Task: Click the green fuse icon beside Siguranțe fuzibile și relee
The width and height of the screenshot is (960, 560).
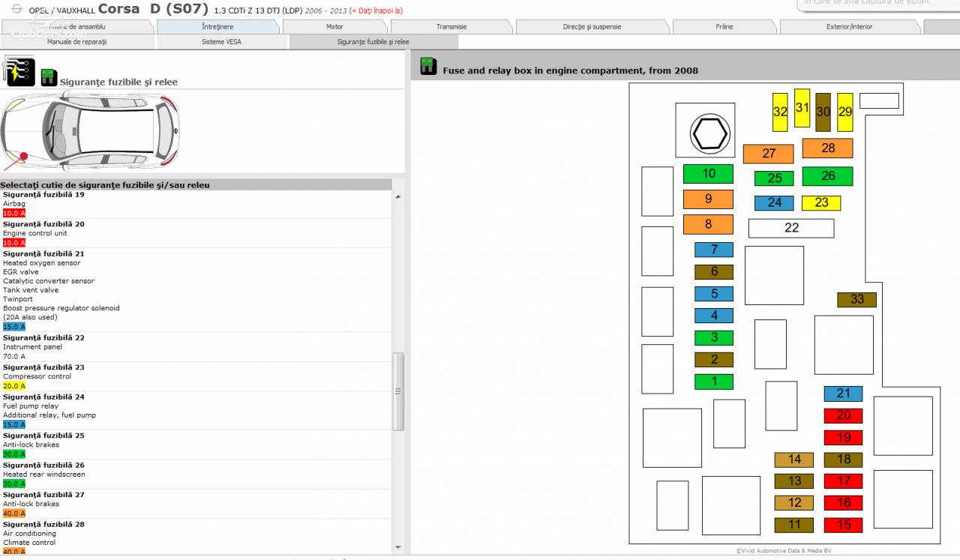Action: (49, 76)
